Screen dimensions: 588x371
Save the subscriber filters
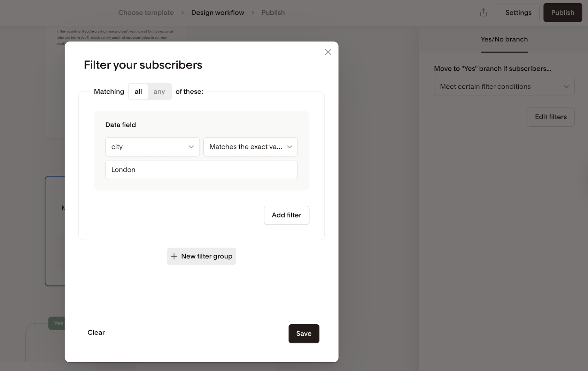point(304,333)
